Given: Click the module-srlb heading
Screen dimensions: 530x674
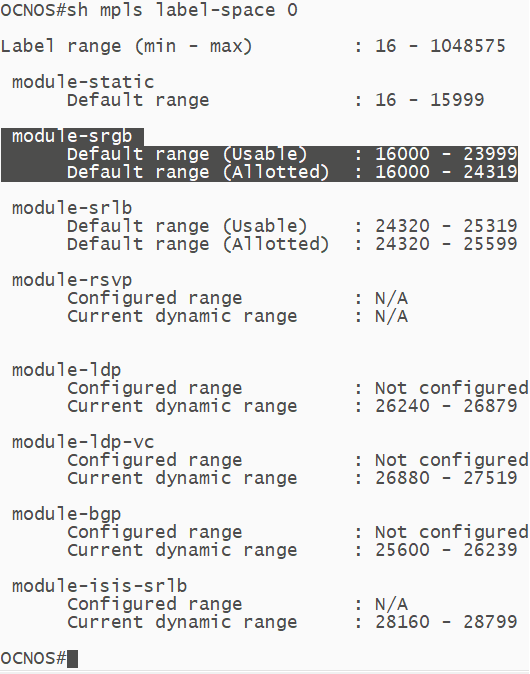Looking at the screenshot, I should (x=72, y=208).
